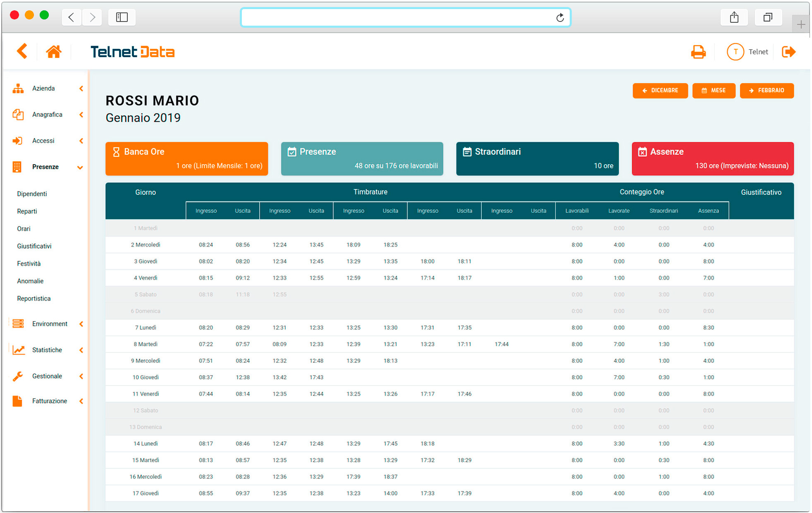Click the Presenze calendar-check icon
The height and width of the screenshot is (513, 812).
pos(292,152)
